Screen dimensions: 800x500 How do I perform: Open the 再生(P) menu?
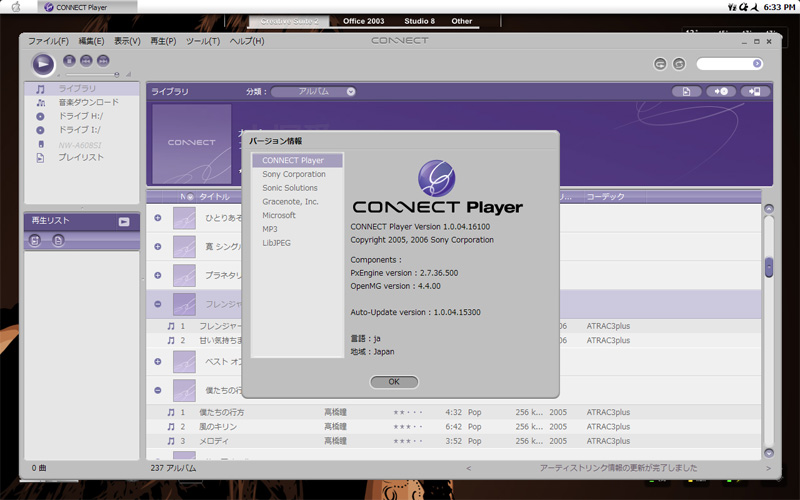pos(163,41)
